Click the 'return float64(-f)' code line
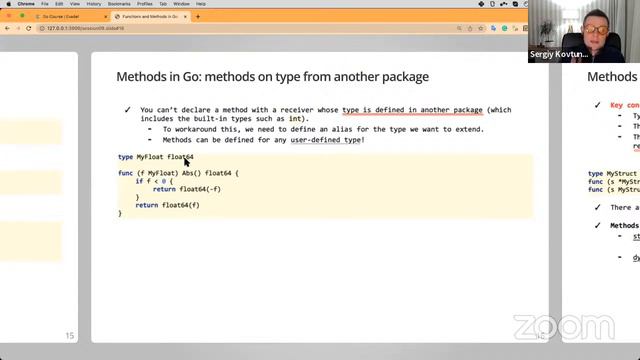This screenshot has width=640, height=360. tap(187, 189)
